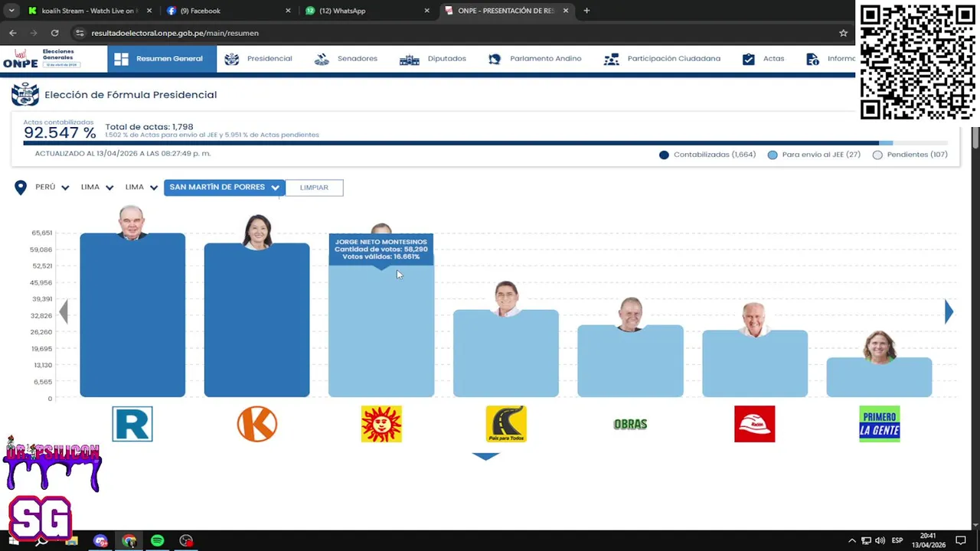This screenshot has width=980, height=551.
Task: Click the Renovación Popular R party logo
Action: pyautogui.click(x=132, y=424)
